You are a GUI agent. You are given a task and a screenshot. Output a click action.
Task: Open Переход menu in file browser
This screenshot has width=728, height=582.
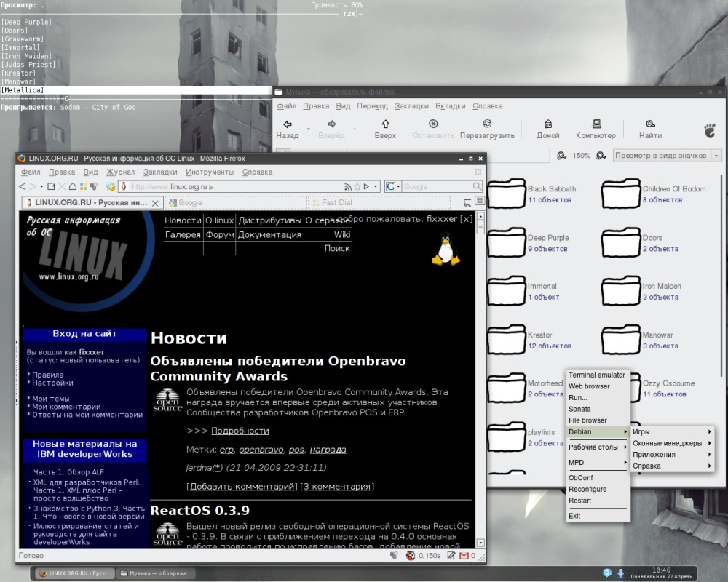pos(372,106)
